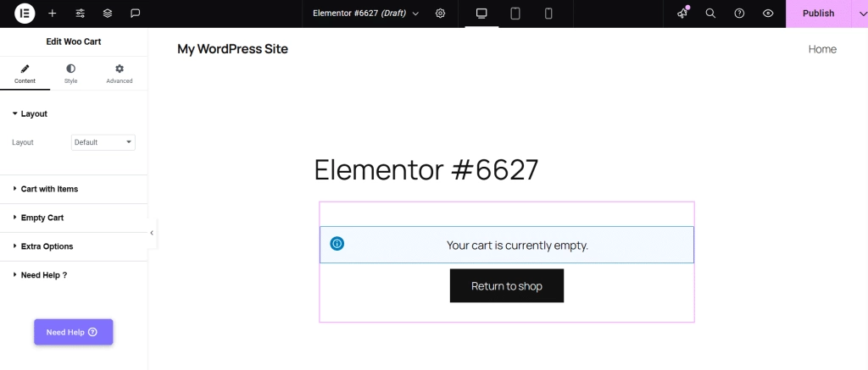Click the Elementor logo icon

25,14
